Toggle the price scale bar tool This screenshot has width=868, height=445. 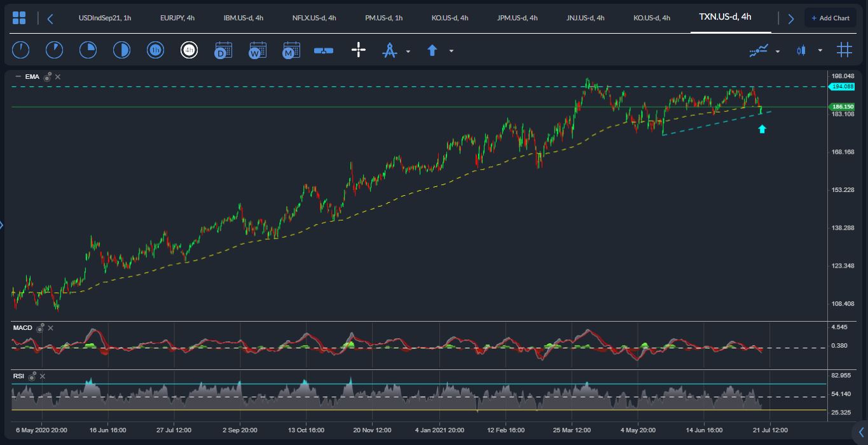(324, 50)
